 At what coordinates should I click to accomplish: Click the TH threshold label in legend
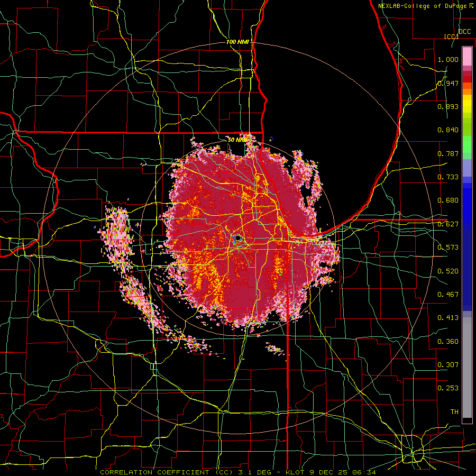coord(454,412)
